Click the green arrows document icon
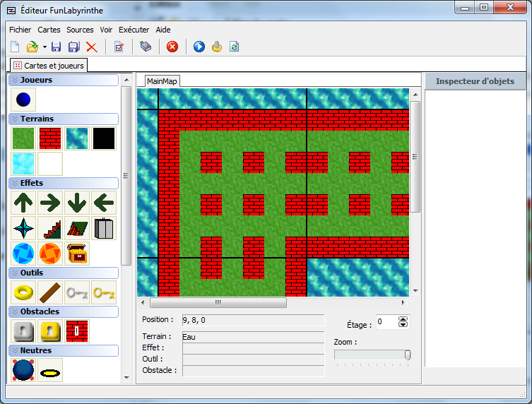Image resolution: width=532 pixels, height=404 pixels. click(235, 47)
